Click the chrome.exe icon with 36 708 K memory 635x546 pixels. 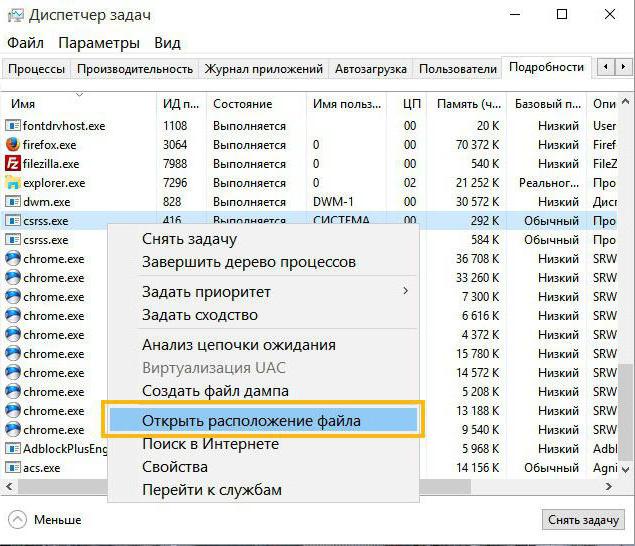click(13, 258)
